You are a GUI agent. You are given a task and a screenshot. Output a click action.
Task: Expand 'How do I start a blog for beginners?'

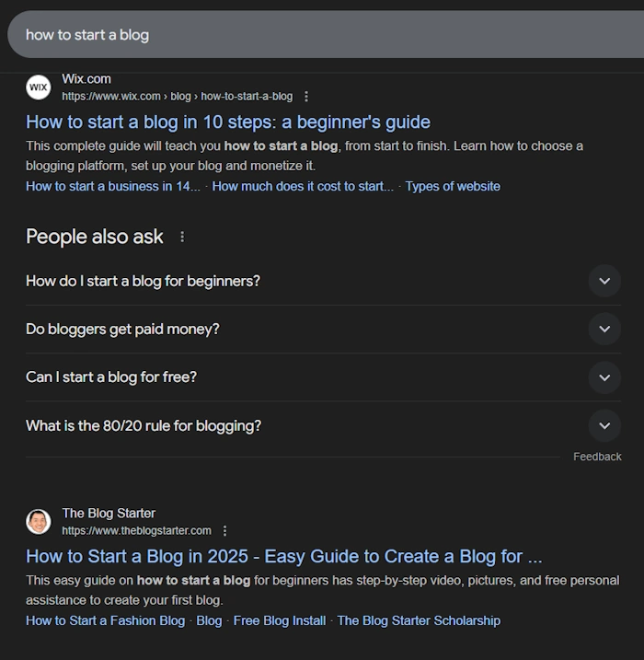(604, 281)
